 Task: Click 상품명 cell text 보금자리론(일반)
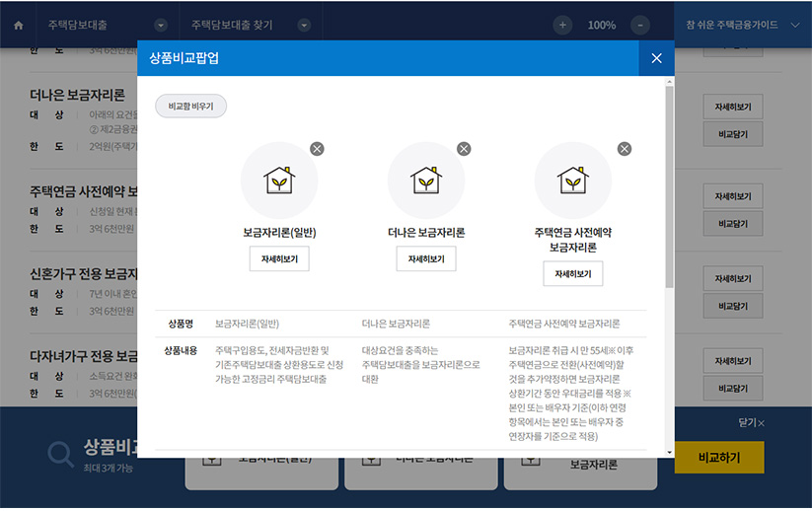[x=247, y=325]
